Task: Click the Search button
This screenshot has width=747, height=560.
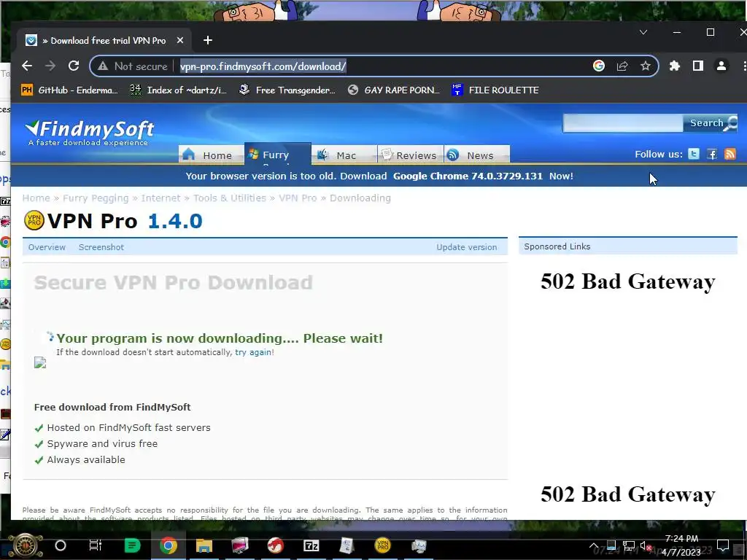Action: 710,122
